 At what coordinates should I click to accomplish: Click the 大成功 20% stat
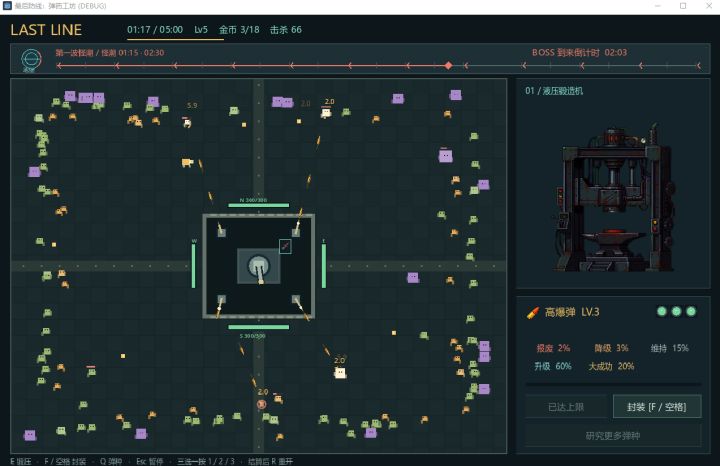pos(611,366)
